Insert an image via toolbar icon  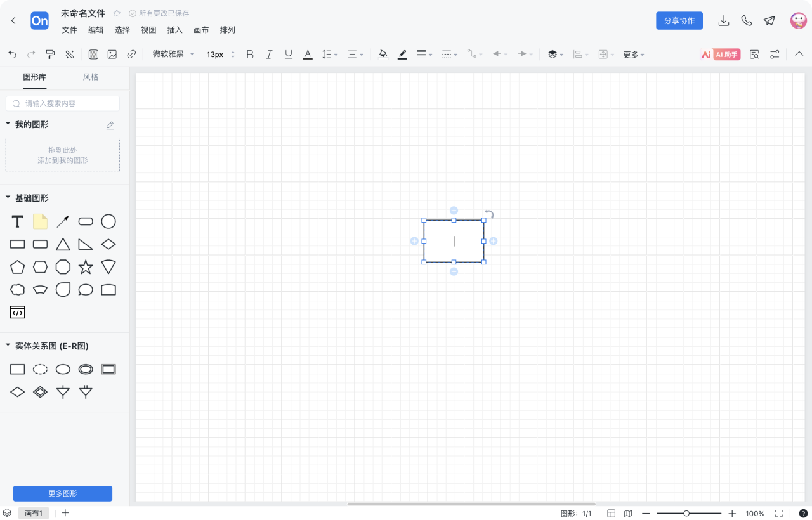(x=112, y=55)
